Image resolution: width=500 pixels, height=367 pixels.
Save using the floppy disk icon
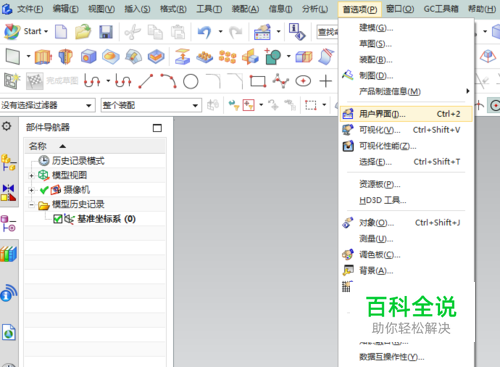(106, 32)
